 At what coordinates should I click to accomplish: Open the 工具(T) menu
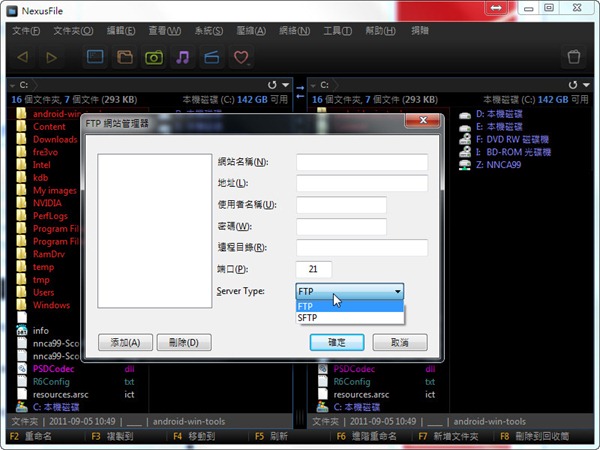tap(338, 31)
